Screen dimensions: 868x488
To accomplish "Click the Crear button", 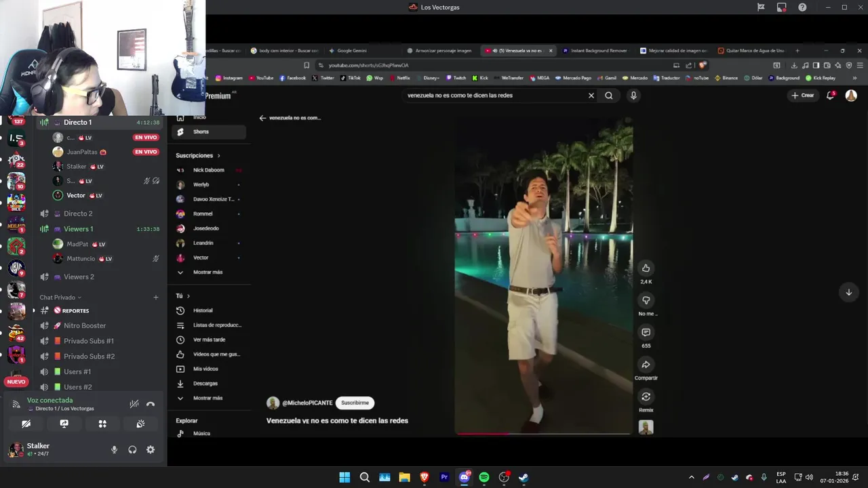I will pos(802,96).
